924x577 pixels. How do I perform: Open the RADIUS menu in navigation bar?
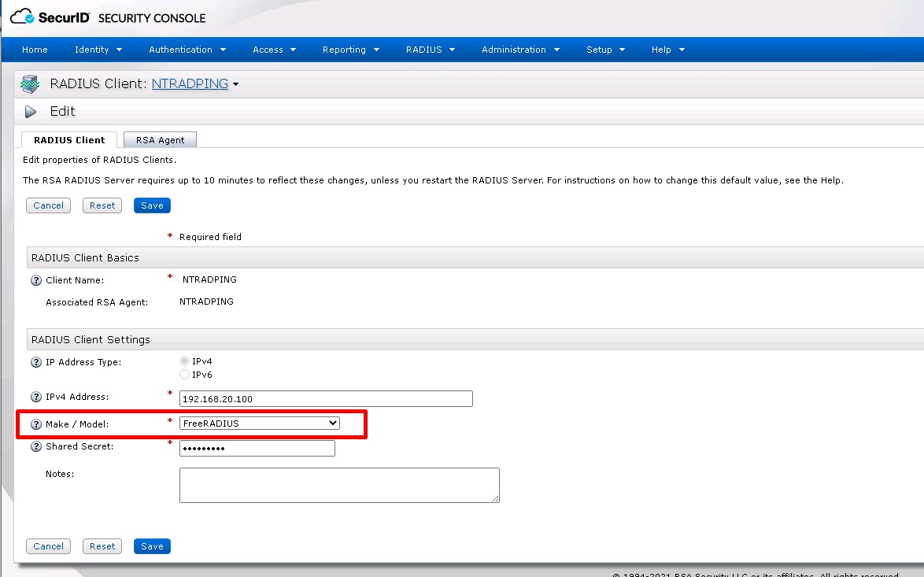[x=430, y=50]
